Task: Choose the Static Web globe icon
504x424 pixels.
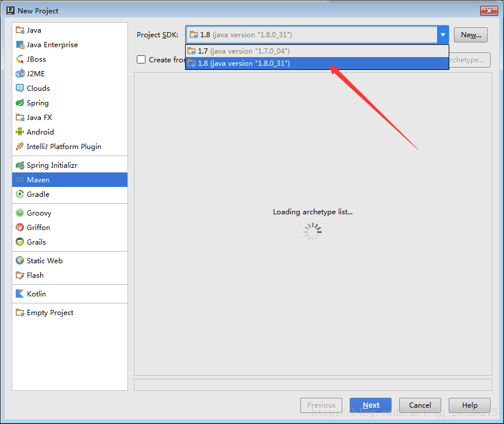Action: tap(20, 260)
